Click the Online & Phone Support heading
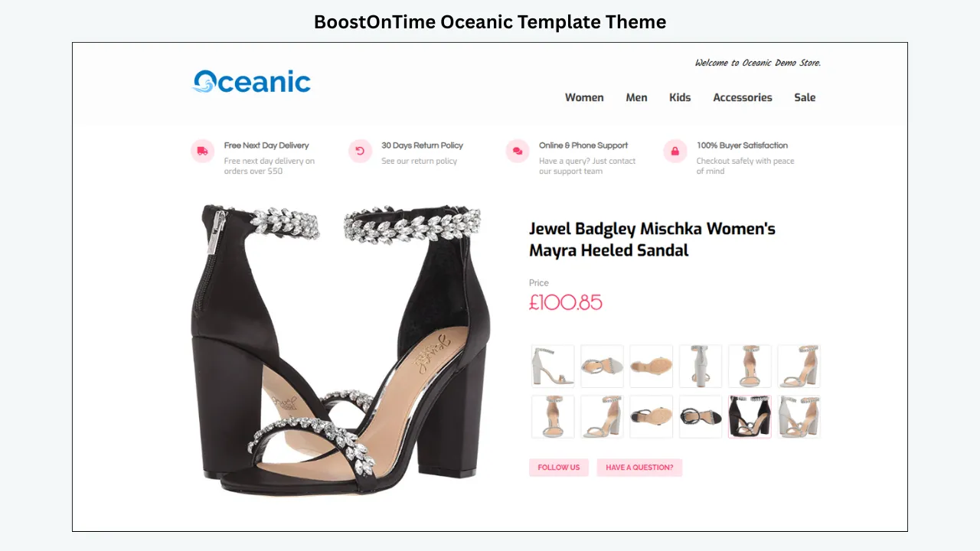Screen dimensions: 980x551 coord(583,145)
